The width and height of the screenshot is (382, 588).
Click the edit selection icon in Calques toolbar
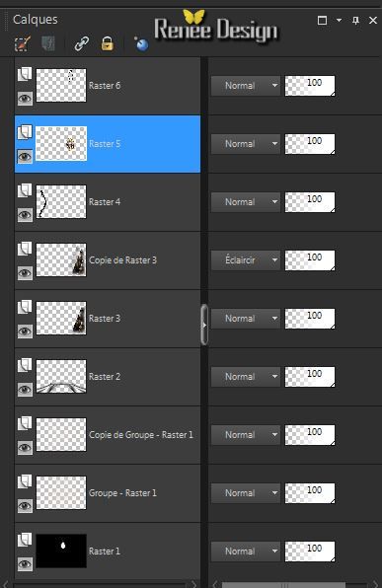tap(22, 43)
